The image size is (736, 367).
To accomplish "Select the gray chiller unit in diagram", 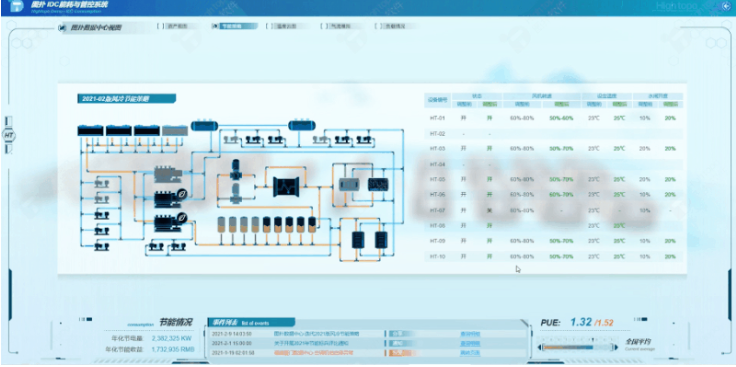I will (168, 174).
